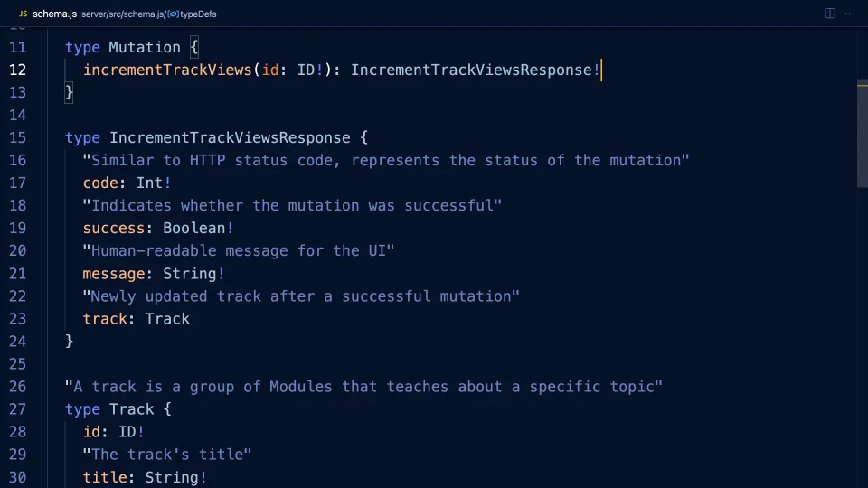This screenshot has width=868, height=488.
Task: Click the typeDefs symbol icon in breadcrumb
Action: [173, 14]
